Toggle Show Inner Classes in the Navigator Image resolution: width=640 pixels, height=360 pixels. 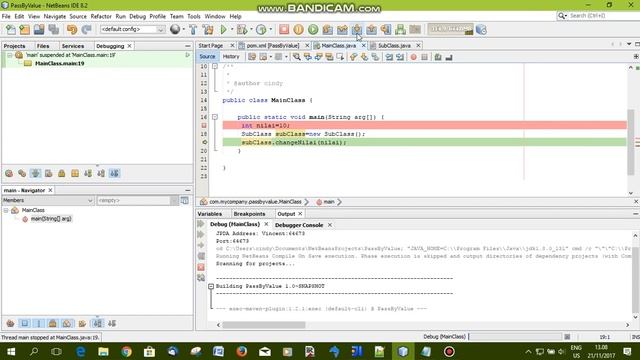coord(67,324)
